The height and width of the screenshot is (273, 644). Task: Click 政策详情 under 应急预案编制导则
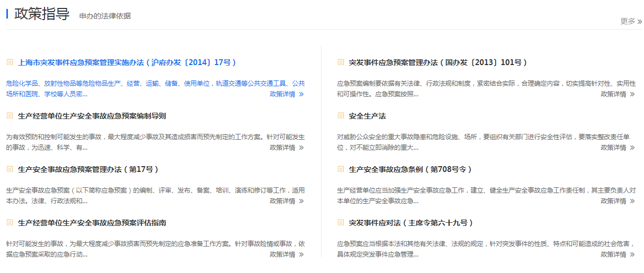(x=287, y=148)
